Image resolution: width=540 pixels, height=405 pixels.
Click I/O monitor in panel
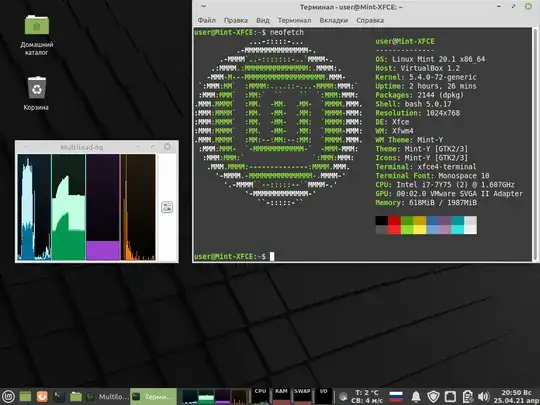(323, 396)
